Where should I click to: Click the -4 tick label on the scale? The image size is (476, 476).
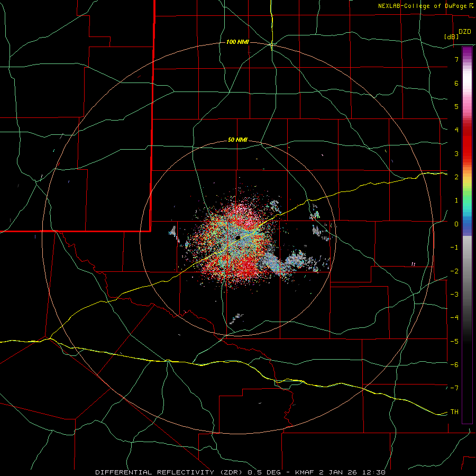pyautogui.click(x=454, y=317)
